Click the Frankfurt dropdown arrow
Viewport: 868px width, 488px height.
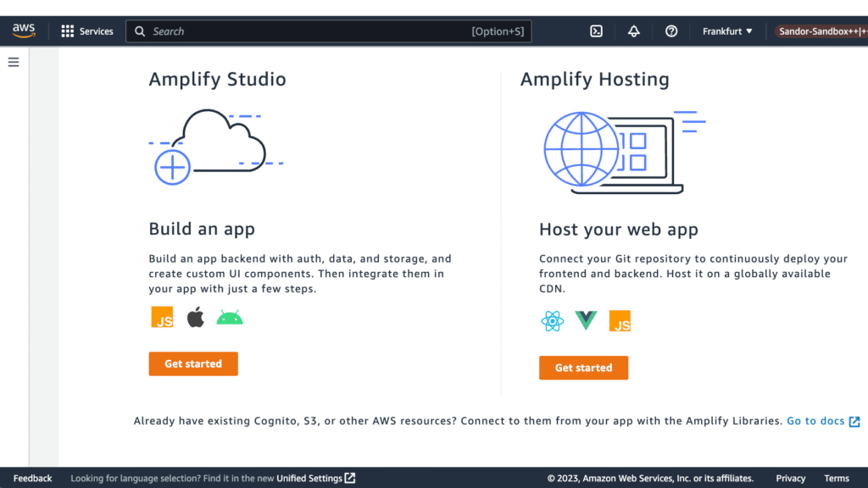(749, 31)
